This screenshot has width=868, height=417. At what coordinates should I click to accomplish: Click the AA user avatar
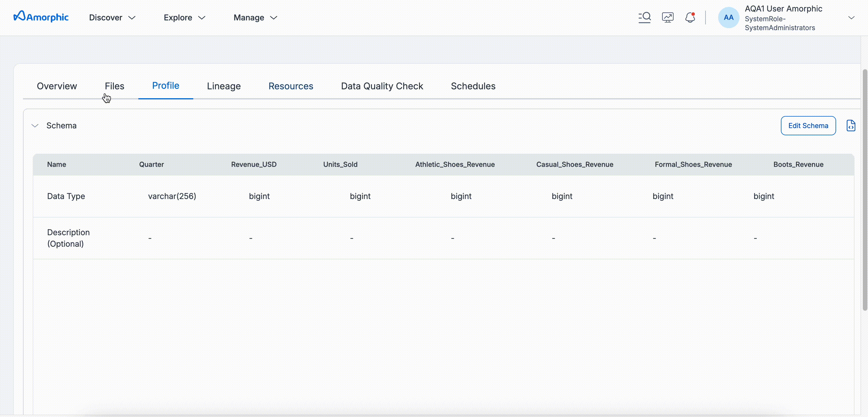729,18
